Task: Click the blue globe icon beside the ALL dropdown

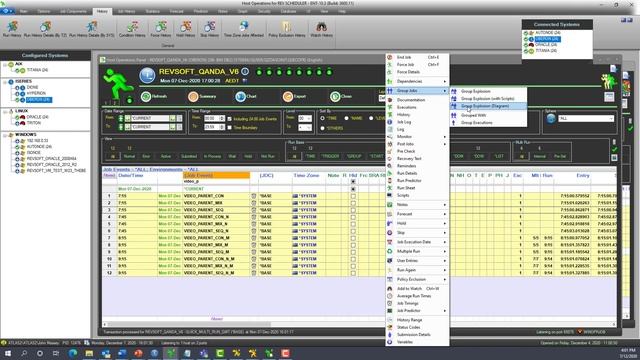Action: (551, 118)
